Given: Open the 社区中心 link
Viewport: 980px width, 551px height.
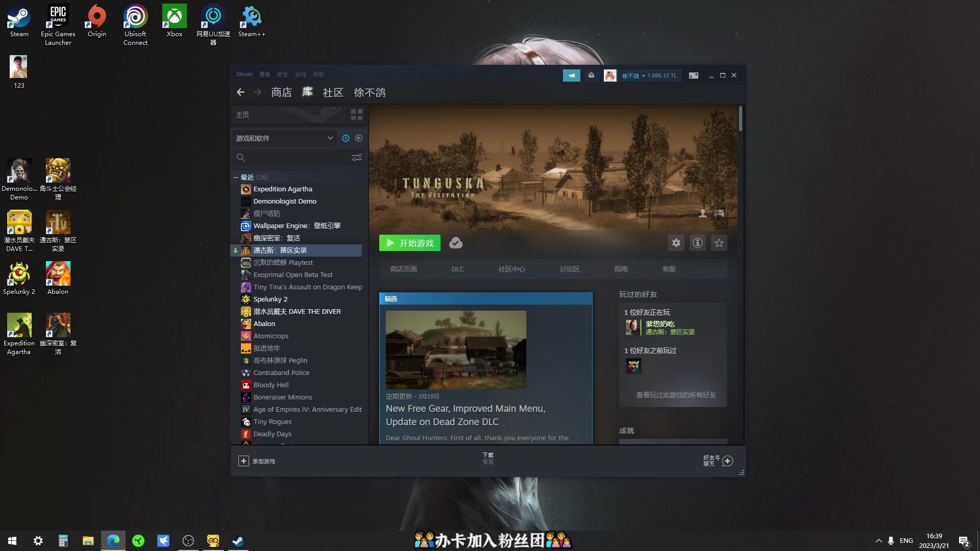Looking at the screenshot, I should point(512,269).
